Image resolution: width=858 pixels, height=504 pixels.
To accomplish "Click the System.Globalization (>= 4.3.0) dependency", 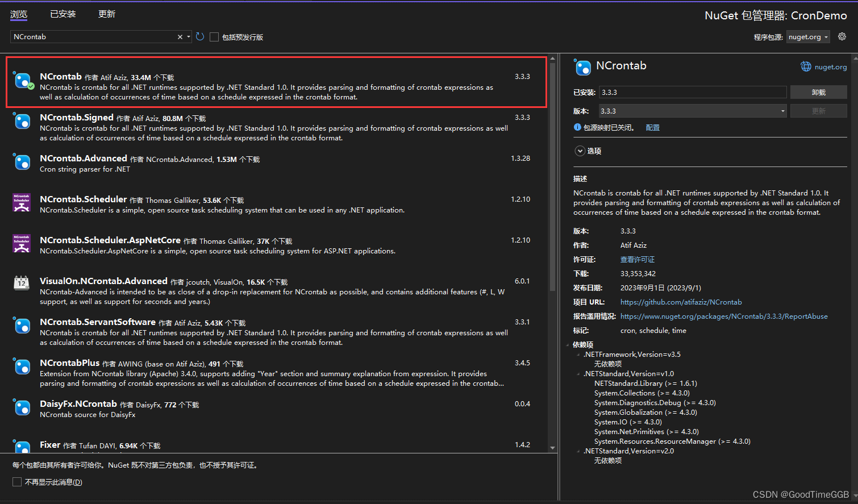I will click(x=645, y=413).
